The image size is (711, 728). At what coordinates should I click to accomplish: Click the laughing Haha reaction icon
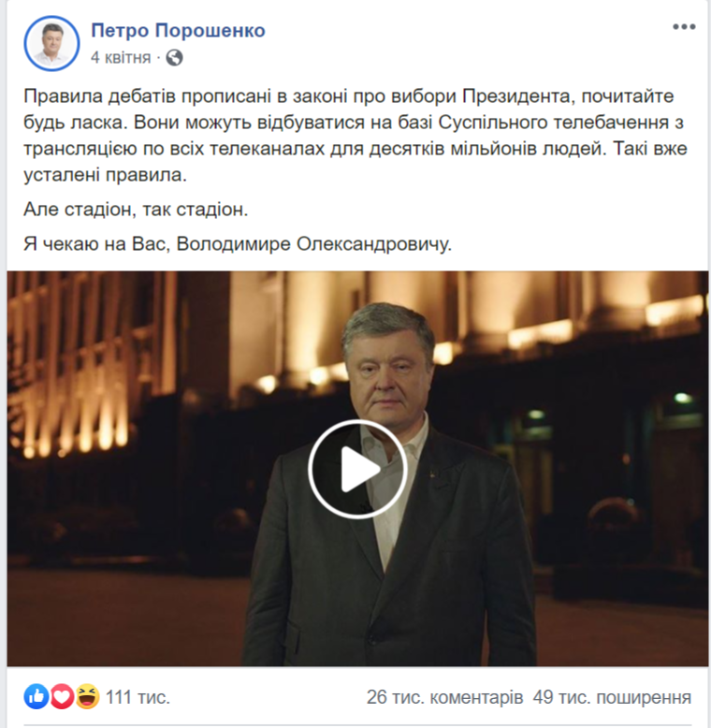click(87, 696)
